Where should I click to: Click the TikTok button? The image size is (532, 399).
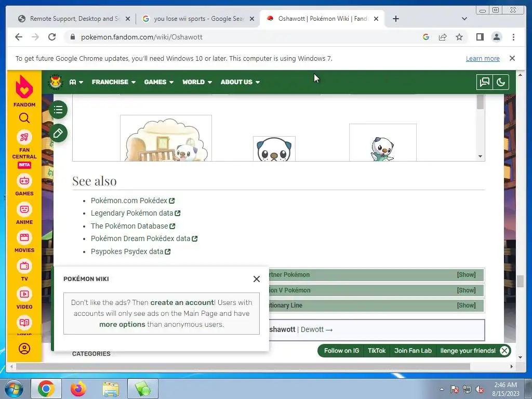pyautogui.click(x=377, y=351)
